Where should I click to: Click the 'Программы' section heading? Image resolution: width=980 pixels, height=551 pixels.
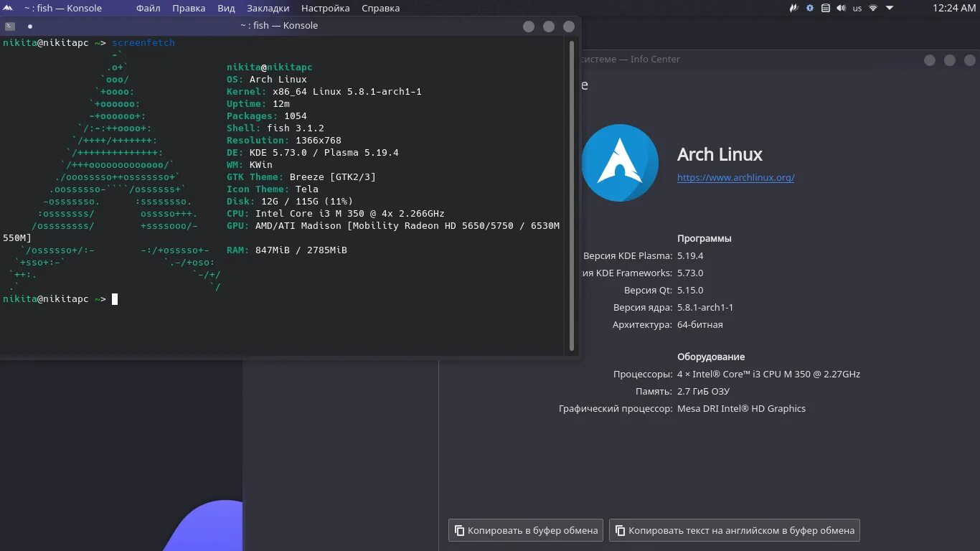(x=705, y=239)
